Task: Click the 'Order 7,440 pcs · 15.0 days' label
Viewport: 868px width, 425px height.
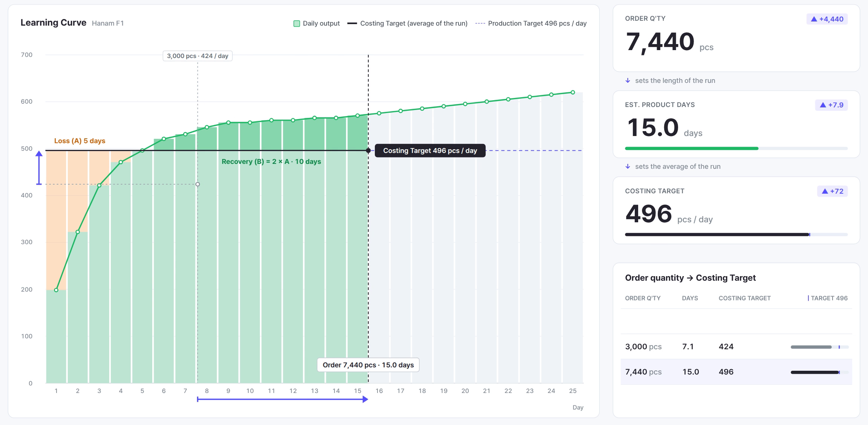Action: [368, 365]
